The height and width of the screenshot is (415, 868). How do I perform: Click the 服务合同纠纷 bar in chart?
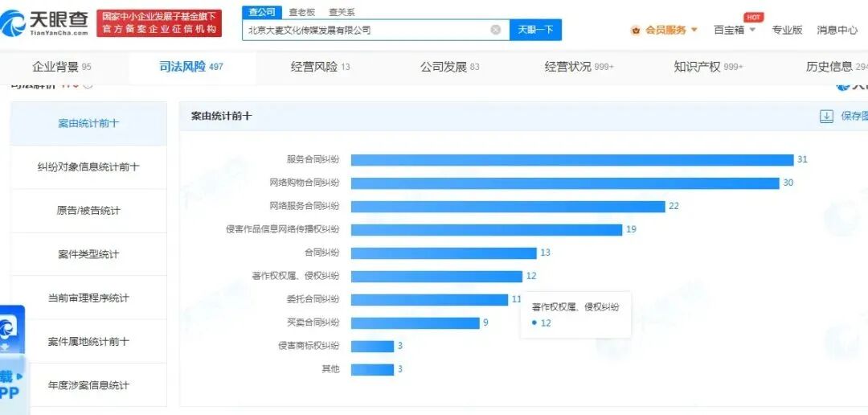pyautogui.click(x=572, y=159)
